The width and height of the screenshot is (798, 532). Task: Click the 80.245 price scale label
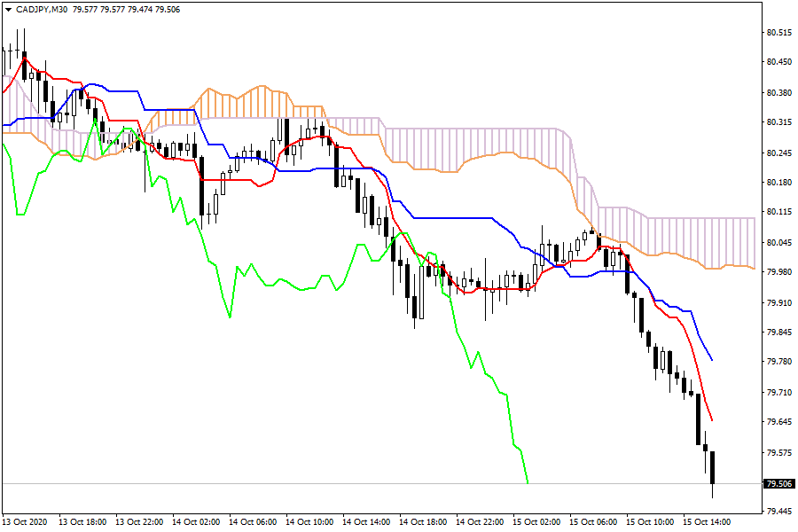click(x=778, y=153)
